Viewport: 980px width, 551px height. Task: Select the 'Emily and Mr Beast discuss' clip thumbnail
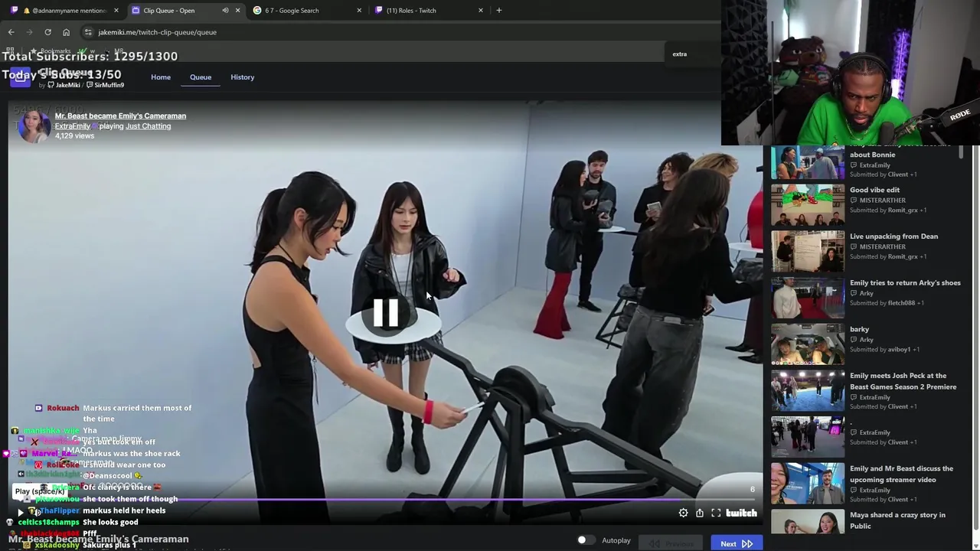[x=808, y=484]
